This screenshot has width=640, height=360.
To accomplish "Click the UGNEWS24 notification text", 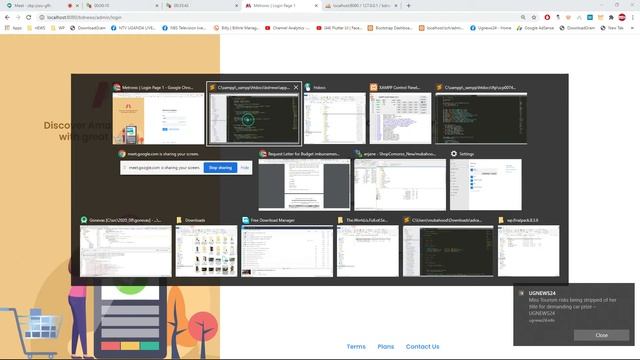I will coord(572,307).
